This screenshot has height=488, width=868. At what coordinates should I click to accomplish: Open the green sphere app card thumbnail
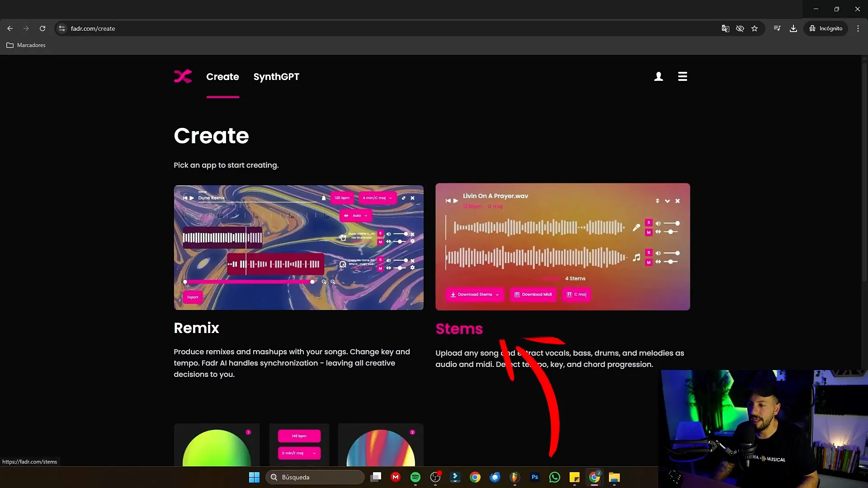point(217,445)
